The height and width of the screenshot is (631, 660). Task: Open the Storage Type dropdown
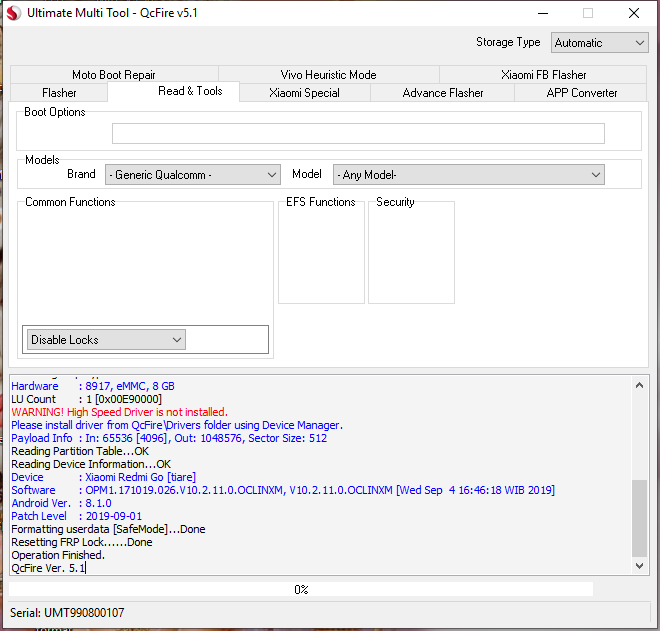coord(599,43)
